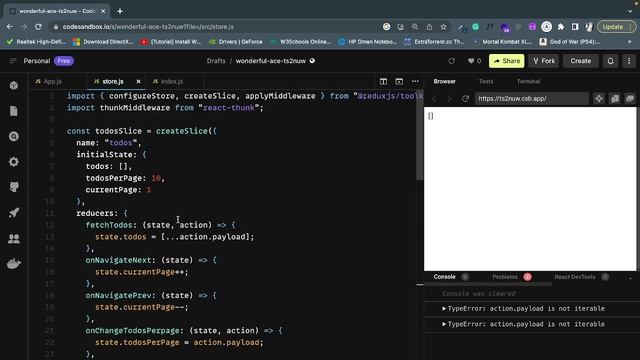
Task: Select the Browser panel tab
Action: pos(444,82)
